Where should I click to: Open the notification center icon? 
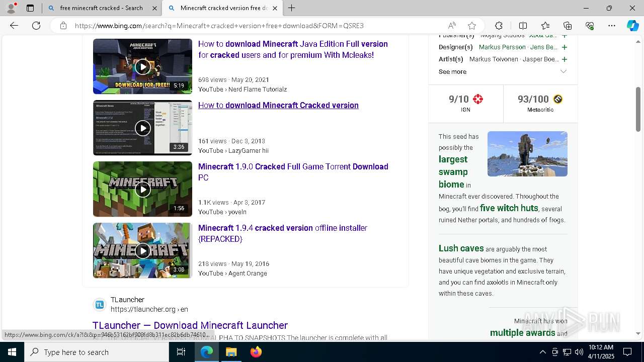click(x=627, y=352)
